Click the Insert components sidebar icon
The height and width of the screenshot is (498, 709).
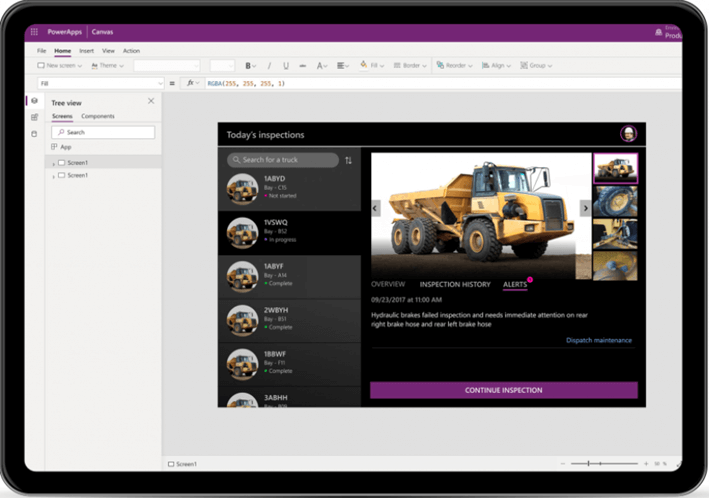[34, 118]
